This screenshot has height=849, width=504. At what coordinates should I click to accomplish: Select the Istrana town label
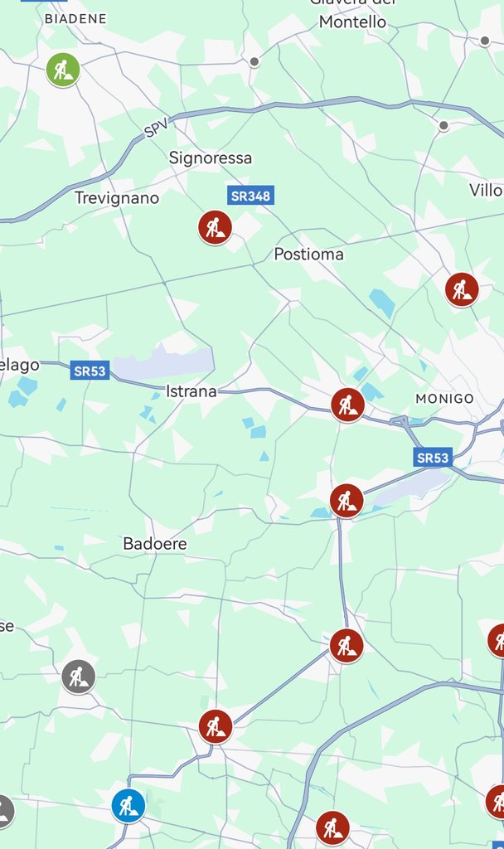pos(191,391)
